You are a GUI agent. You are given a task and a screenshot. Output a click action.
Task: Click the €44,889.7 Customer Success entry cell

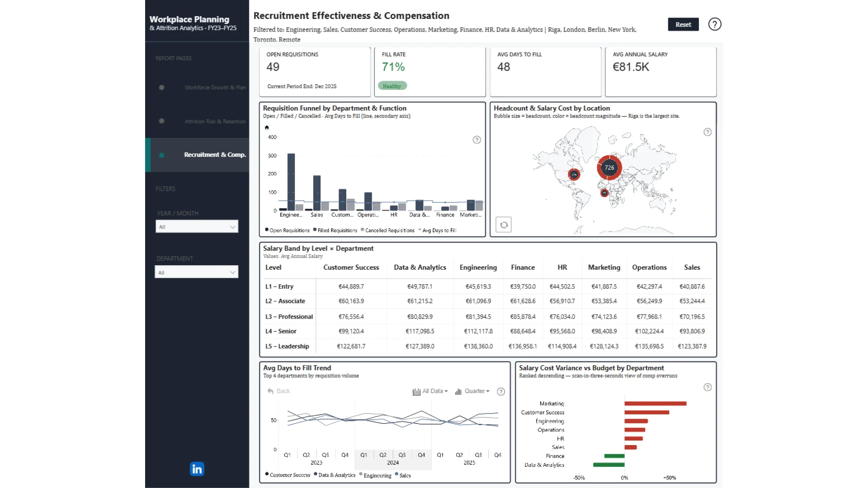click(351, 286)
